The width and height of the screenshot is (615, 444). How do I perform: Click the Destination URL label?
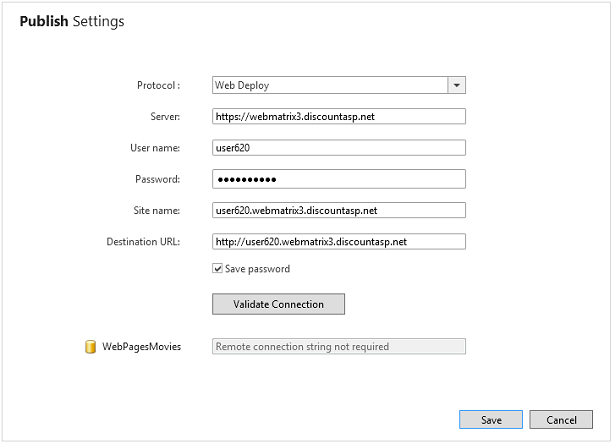[x=143, y=241]
